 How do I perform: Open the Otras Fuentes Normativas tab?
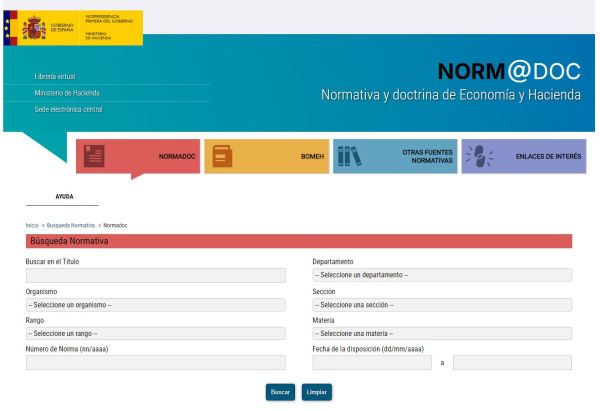[395, 156]
